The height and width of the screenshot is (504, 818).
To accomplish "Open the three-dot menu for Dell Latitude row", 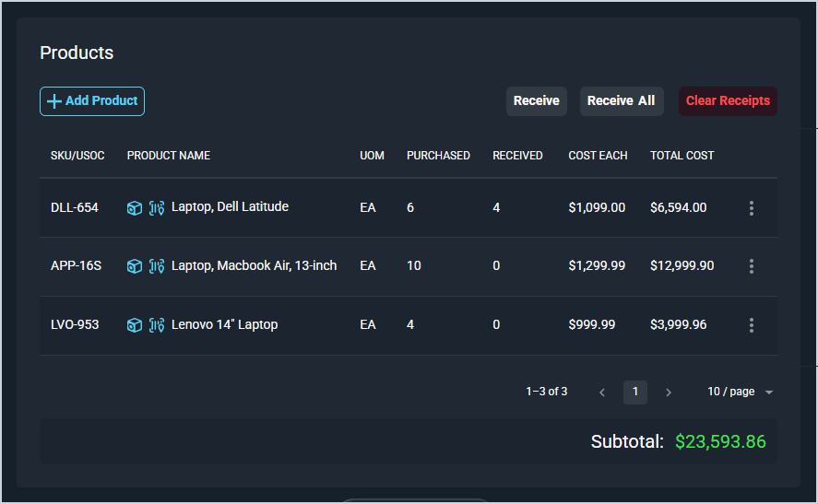I will (752, 208).
